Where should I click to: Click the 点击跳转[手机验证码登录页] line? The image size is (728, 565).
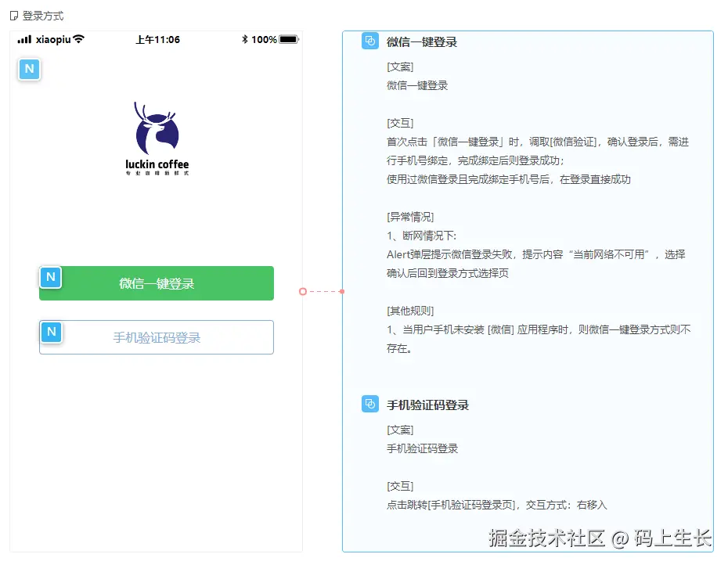(x=496, y=505)
